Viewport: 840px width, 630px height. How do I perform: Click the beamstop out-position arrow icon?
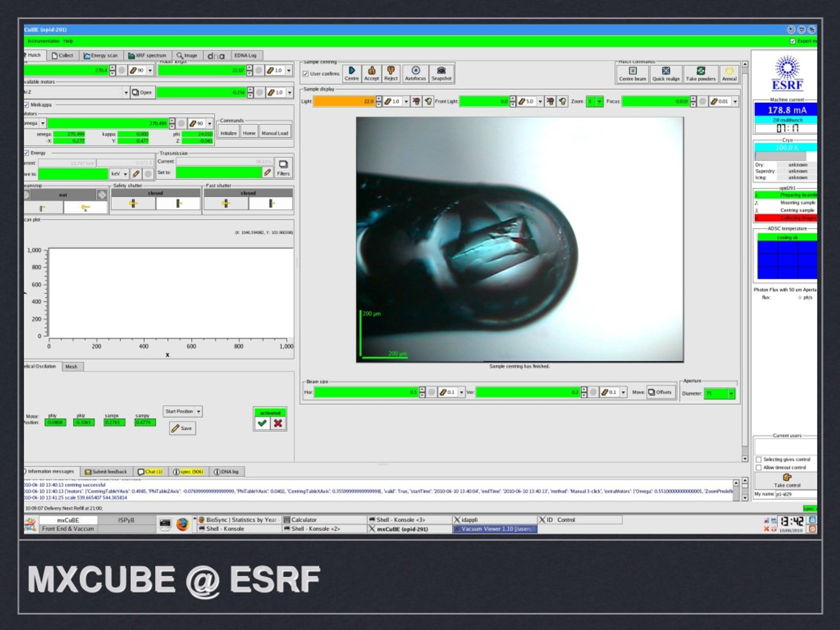tap(85, 208)
